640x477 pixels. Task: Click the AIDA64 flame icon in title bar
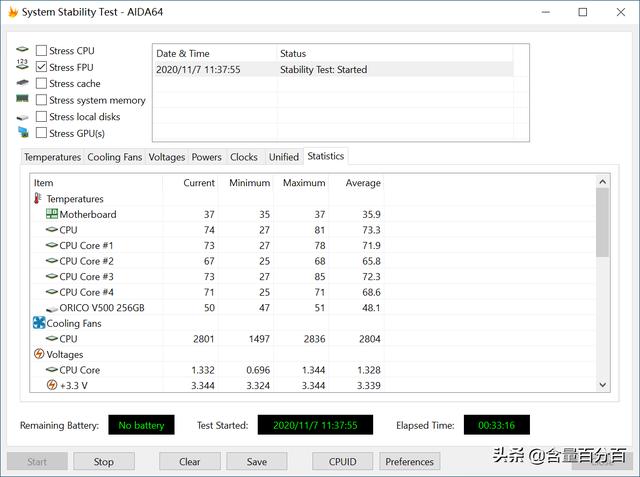click(12, 12)
